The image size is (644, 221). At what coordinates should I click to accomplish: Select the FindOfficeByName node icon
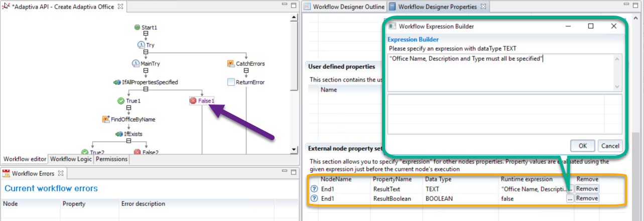(106, 119)
